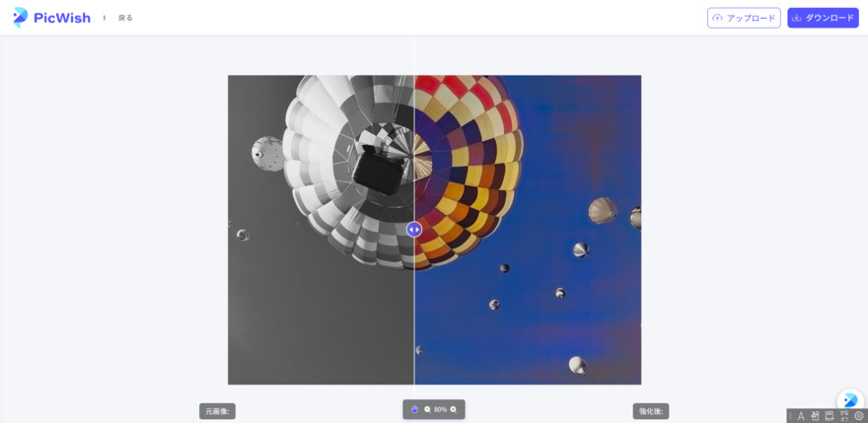This screenshot has width=868, height=423.
Task: Click the colorized enhanced side of image
Action: coord(528,230)
